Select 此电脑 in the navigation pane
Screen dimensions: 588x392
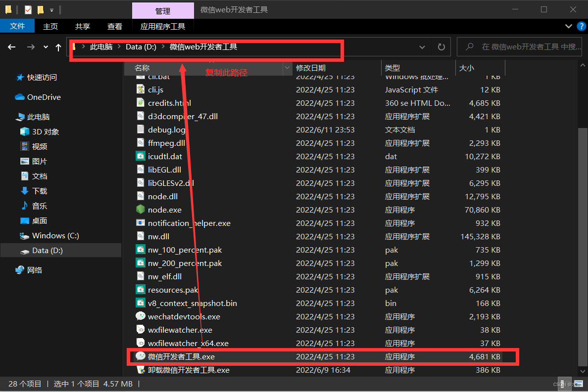tap(33, 117)
